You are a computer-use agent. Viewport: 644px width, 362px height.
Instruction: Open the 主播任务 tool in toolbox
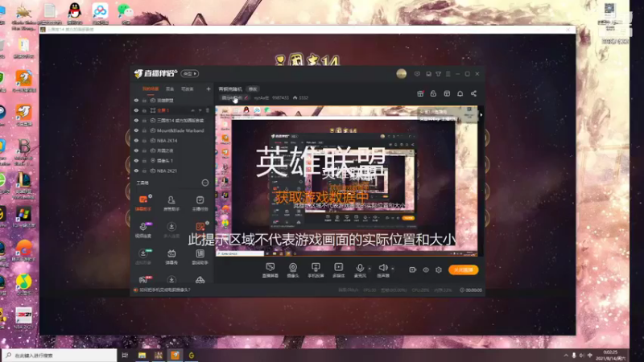pos(200,203)
